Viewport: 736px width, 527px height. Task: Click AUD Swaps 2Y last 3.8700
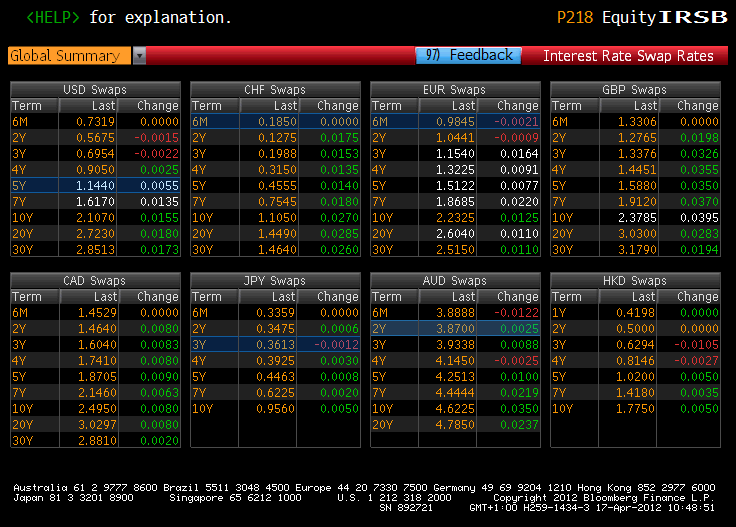point(455,328)
